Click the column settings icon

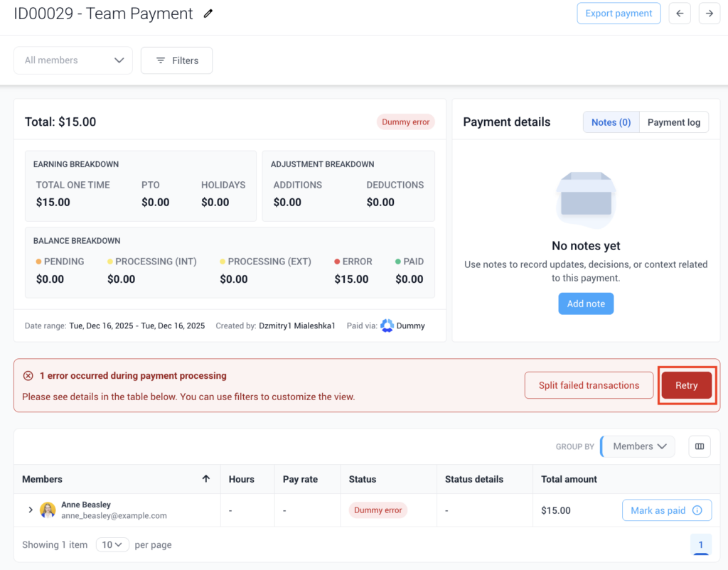pos(700,446)
